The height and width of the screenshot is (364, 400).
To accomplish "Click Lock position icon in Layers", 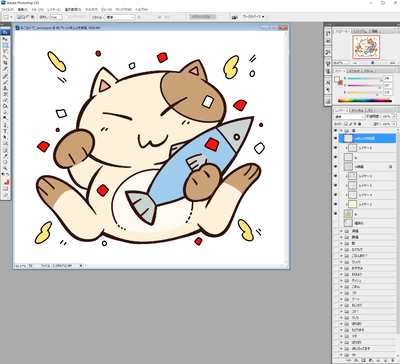I will pos(355,124).
